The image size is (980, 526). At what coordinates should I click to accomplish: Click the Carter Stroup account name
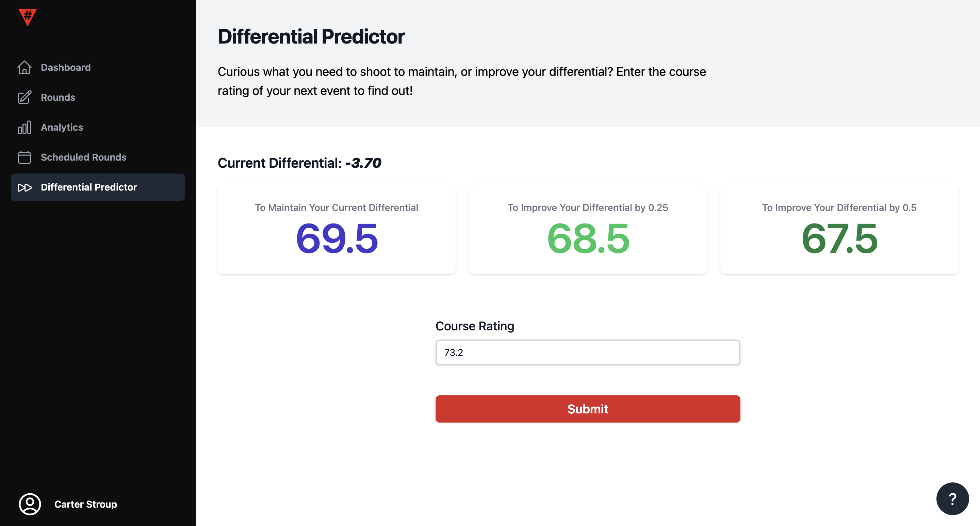pos(86,504)
